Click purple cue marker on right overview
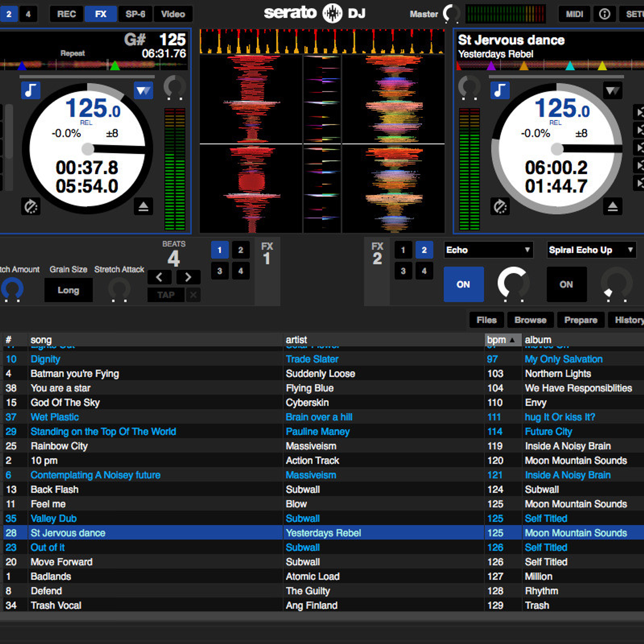 [x=491, y=65]
